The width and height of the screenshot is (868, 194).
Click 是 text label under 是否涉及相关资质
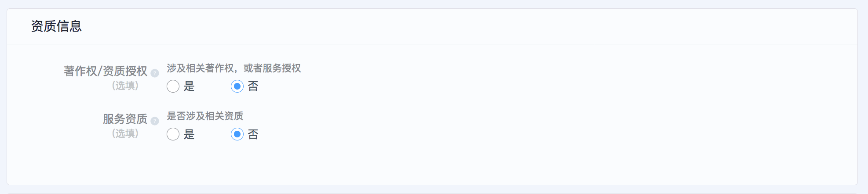[189, 134]
